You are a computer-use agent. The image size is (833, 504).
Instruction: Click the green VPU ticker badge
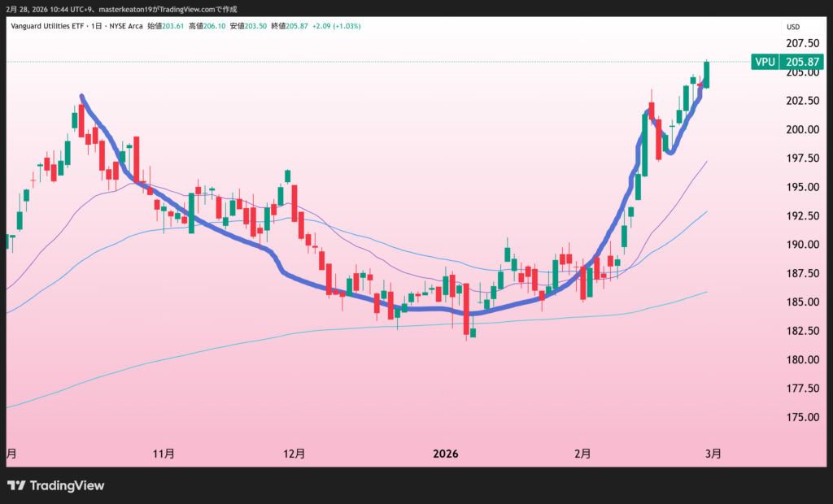764,62
